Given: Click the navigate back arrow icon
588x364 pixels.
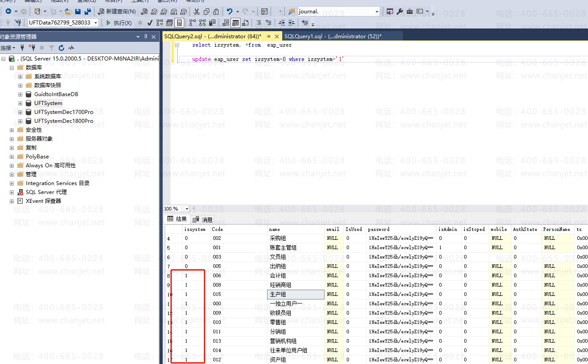Looking at the screenshot, I should tap(8, 12).
